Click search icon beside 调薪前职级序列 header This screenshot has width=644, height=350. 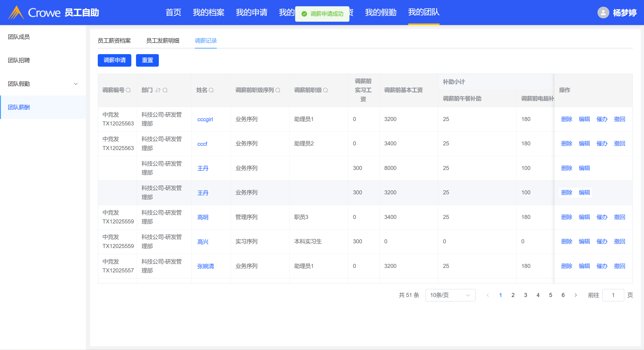pyautogui.click(x=278, y=90)
